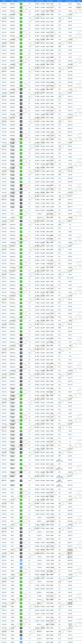Screen dimensions: 82x644
Task: Select the LIFTBACK description cell
Action: pos(79,8)
